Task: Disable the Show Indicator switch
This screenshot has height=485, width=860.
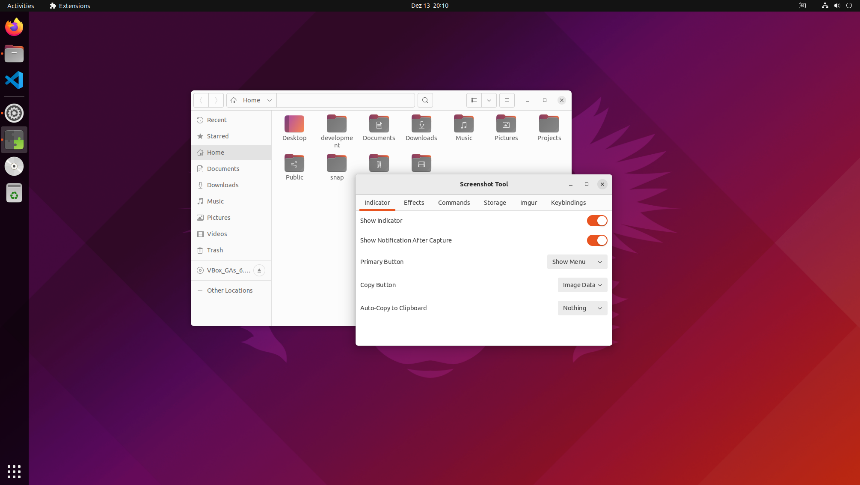Action: (x=597, y=221)
